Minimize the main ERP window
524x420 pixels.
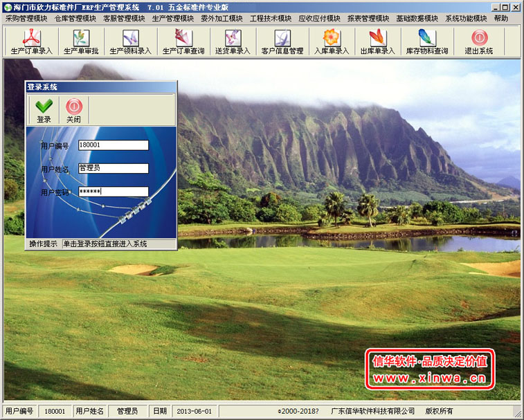(x=496, y=8)
